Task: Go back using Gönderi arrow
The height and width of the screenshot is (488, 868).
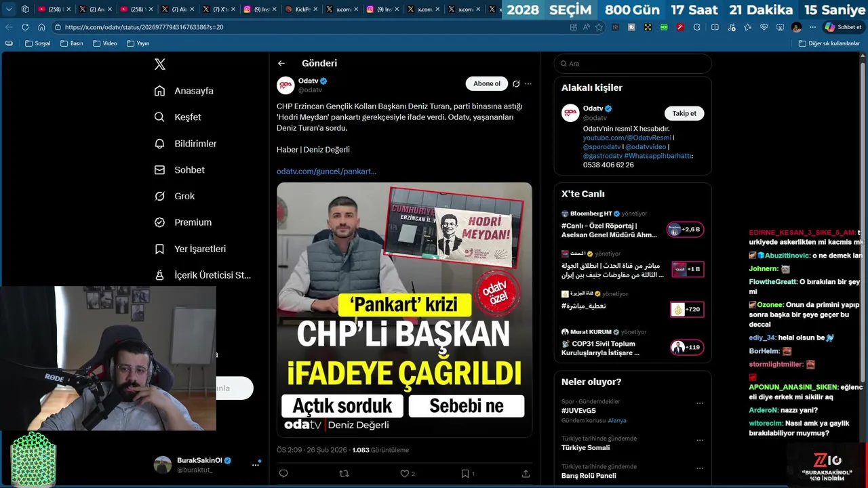Action: [x=281, y=63]
